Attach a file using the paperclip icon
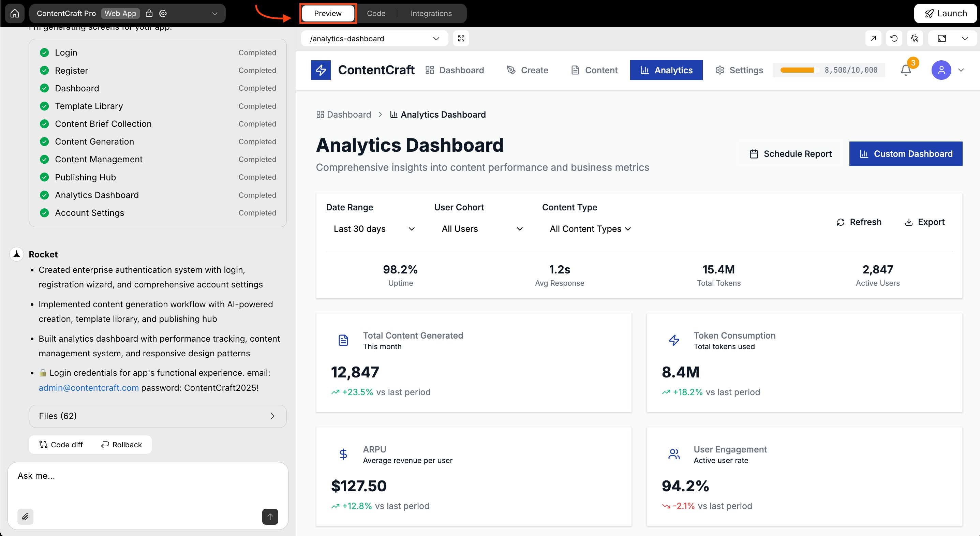The width and height of the screenshot is (980, 536). [x=26, y=517]
